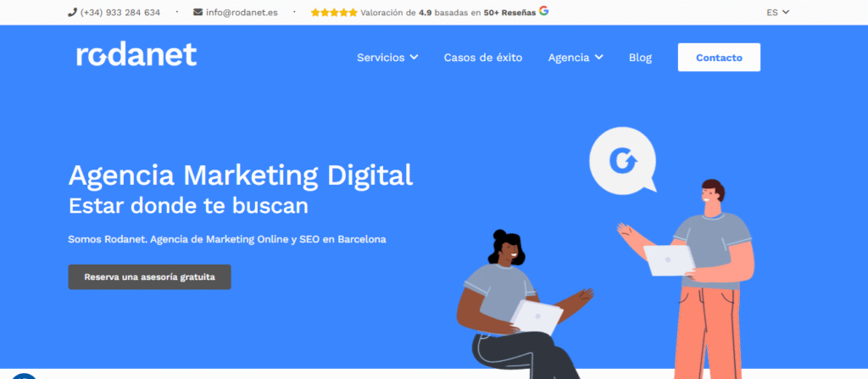Click the Rodanet logo
The width and height of the screenshot is (868, 379).
coord(136,55)
